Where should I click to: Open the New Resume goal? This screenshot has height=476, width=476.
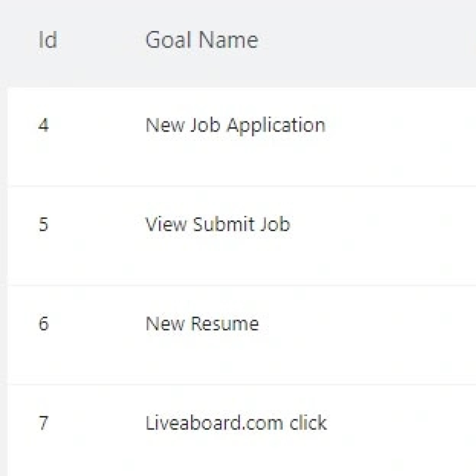(202, 324)
